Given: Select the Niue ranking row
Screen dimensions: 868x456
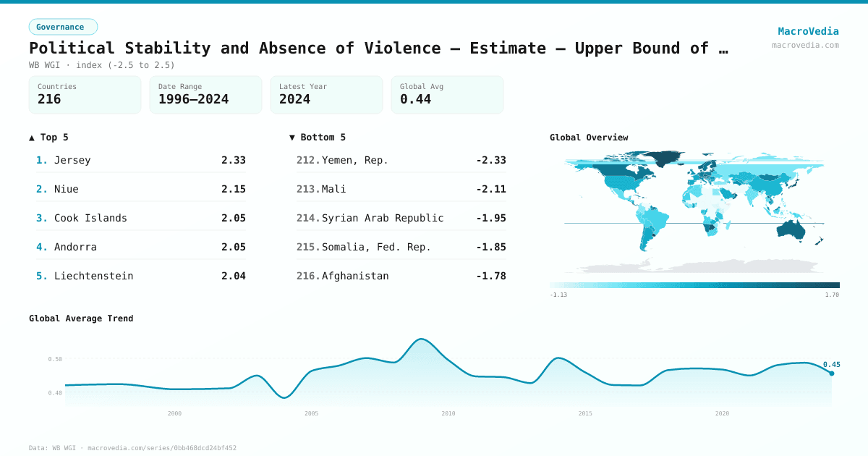Looking at the screenshot, I should pos(141,189).
